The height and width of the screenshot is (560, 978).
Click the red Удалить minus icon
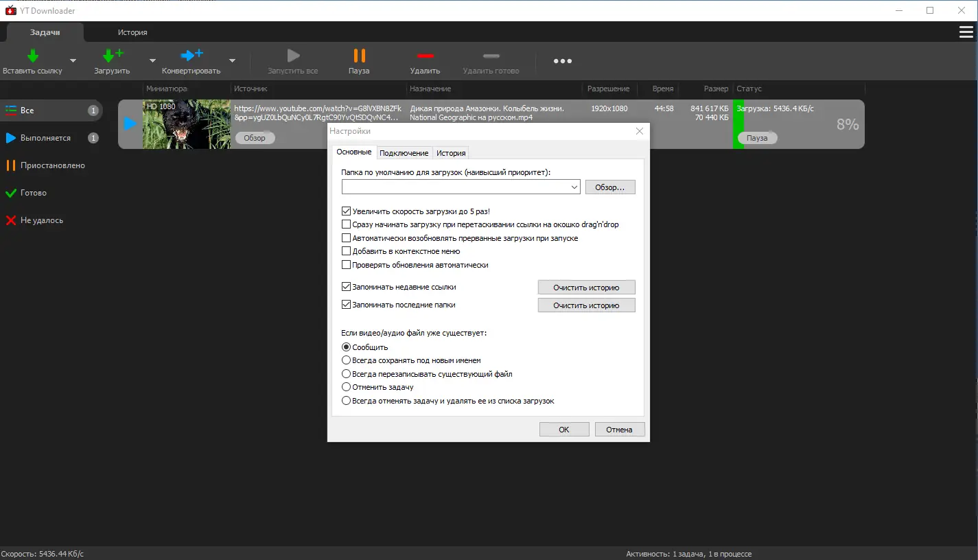coord(425,56)
